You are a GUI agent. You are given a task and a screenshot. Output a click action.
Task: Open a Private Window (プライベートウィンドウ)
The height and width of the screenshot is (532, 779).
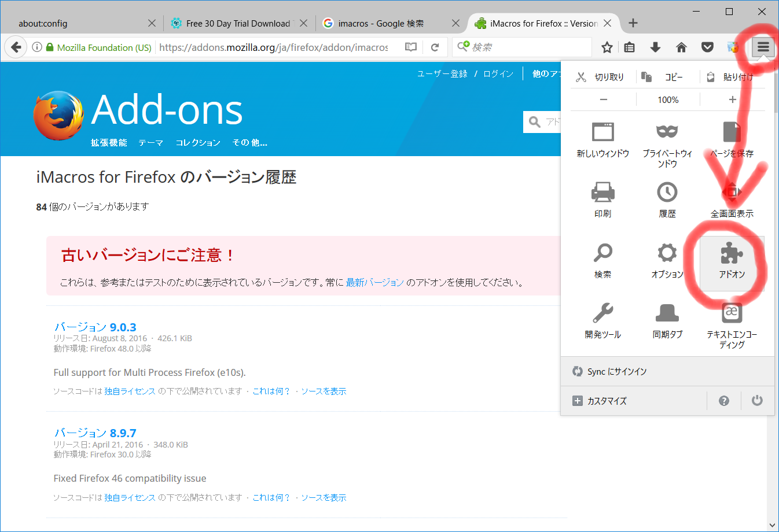point(667,145)
